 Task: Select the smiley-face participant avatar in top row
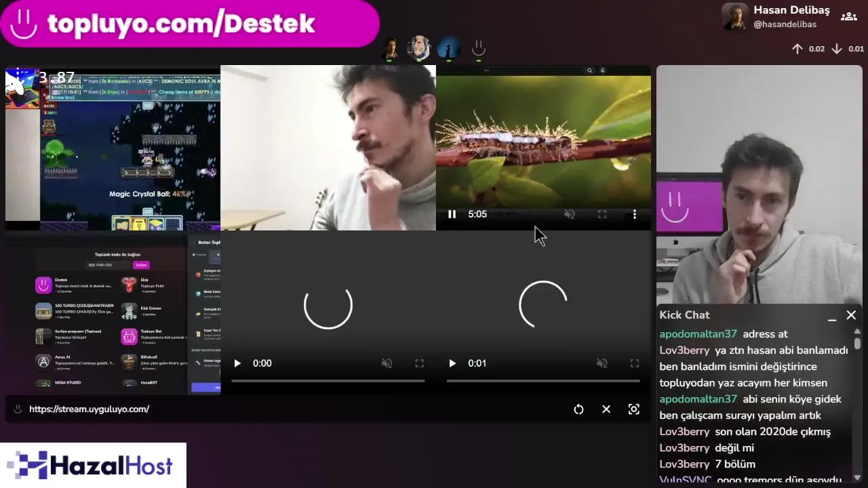tap(479, 48)
